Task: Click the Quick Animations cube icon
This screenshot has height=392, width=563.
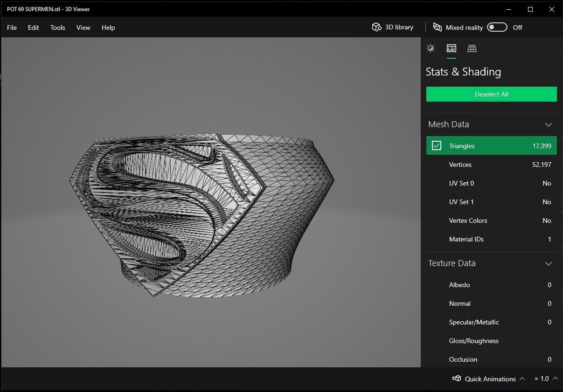Action: pos(457,378)
